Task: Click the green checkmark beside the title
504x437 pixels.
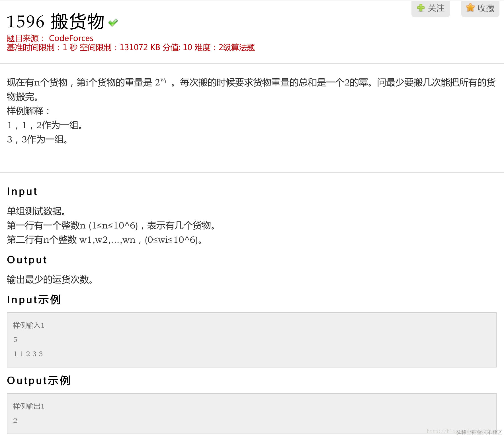Action: 113,23
